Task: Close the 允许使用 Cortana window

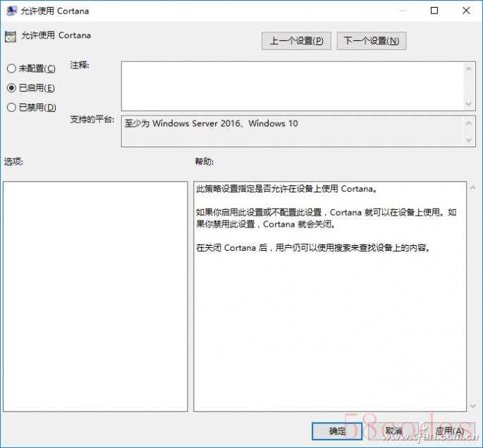Action: [x=466, y=11]
